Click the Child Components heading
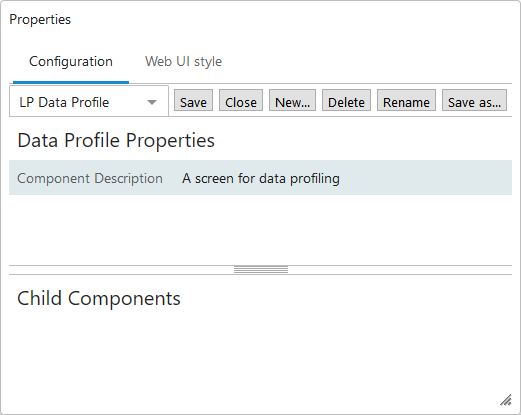This screenshot has width=521, height=415. point(99,298)
